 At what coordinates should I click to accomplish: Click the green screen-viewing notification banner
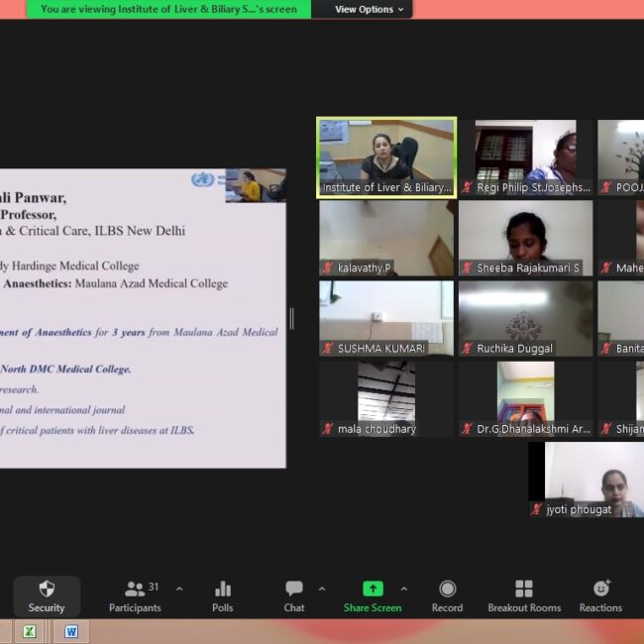tap(169, 9)
